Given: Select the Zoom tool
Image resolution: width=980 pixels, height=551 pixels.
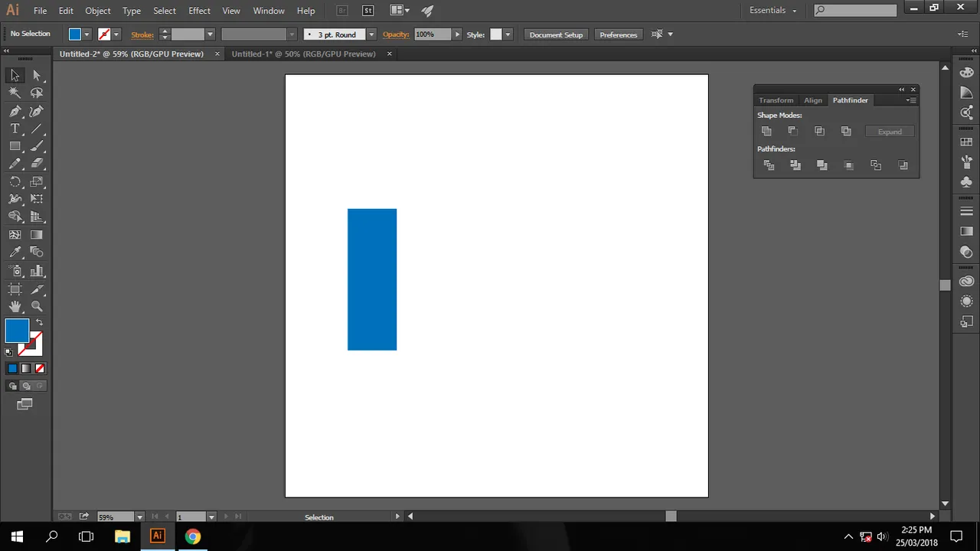Looking at the screenshot, I should pyautogui.click(x=37, y=306).
